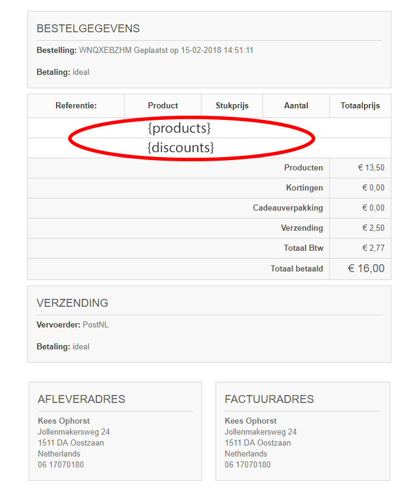Click the Cadeauverpakking row label
Image resolution: width=420 pixels, height=504 pixels.
[x=288, y=208]
